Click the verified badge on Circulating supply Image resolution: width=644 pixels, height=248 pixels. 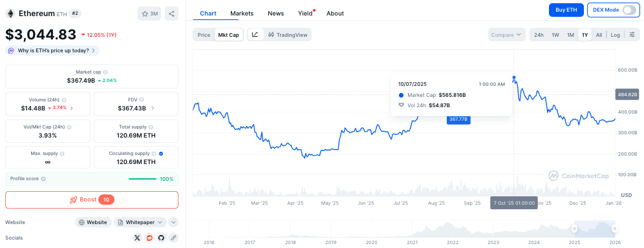161,154
